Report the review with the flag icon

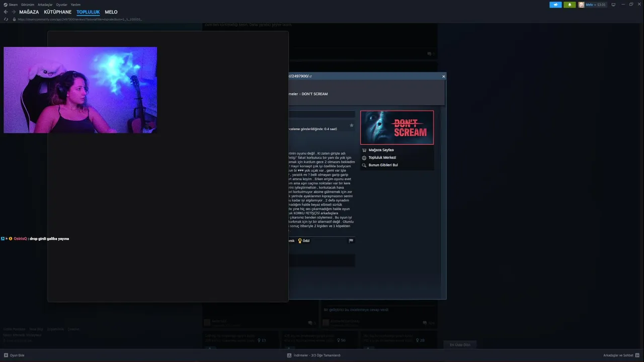[x=351, y=240]
